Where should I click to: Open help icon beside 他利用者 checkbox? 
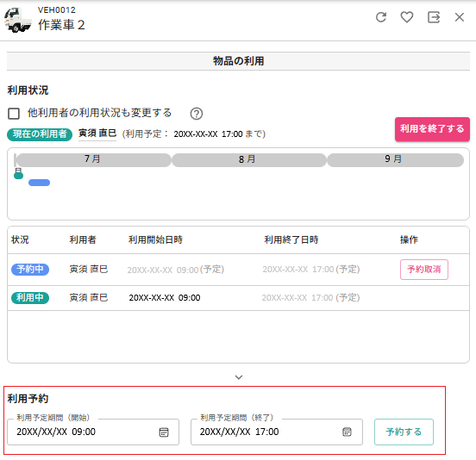coord(197,114)
